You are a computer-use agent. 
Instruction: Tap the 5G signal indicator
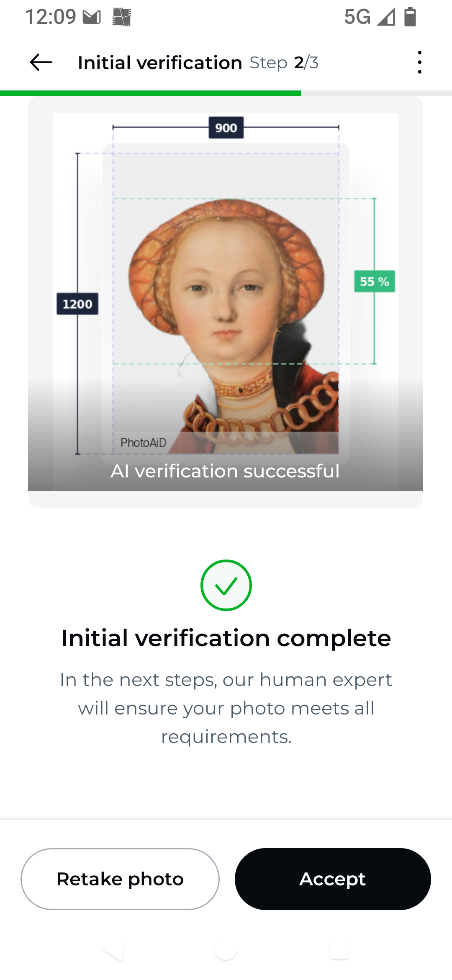[357, 17]
